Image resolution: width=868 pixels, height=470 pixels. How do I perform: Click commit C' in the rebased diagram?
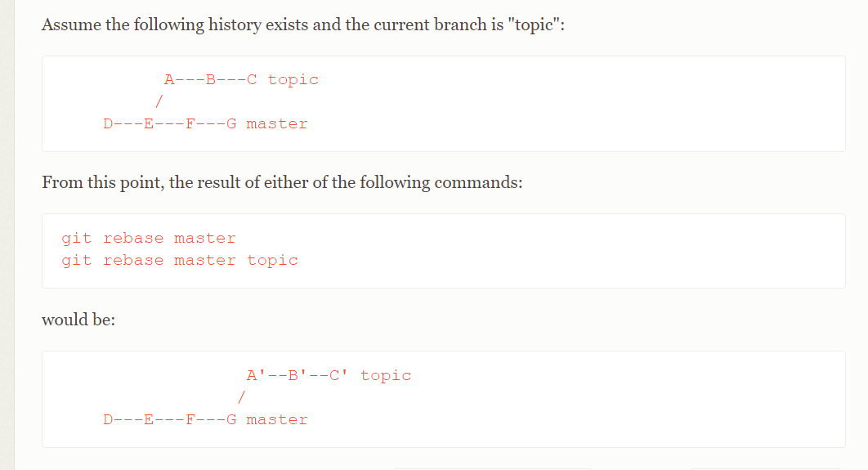click(x=338, y=376)
